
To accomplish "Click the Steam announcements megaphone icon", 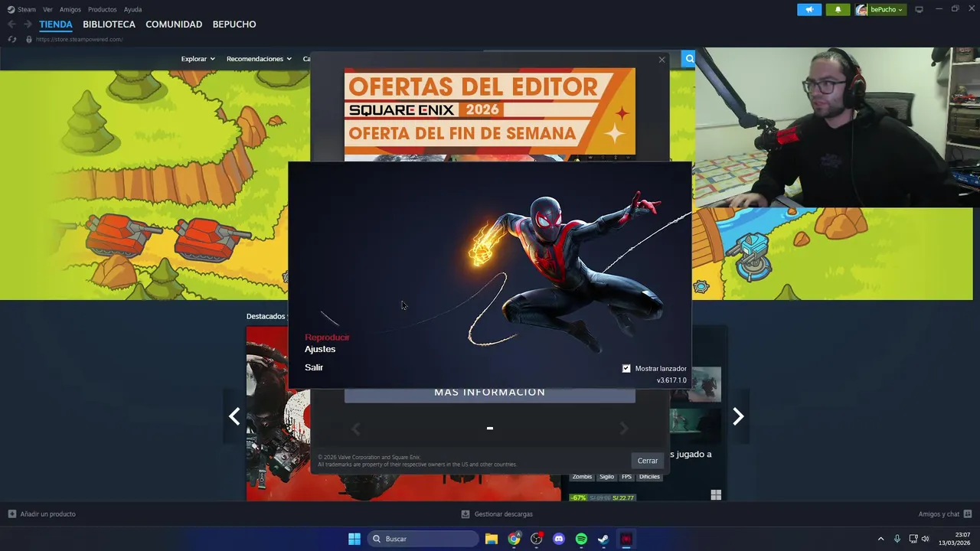I will (x=809, y=9).
